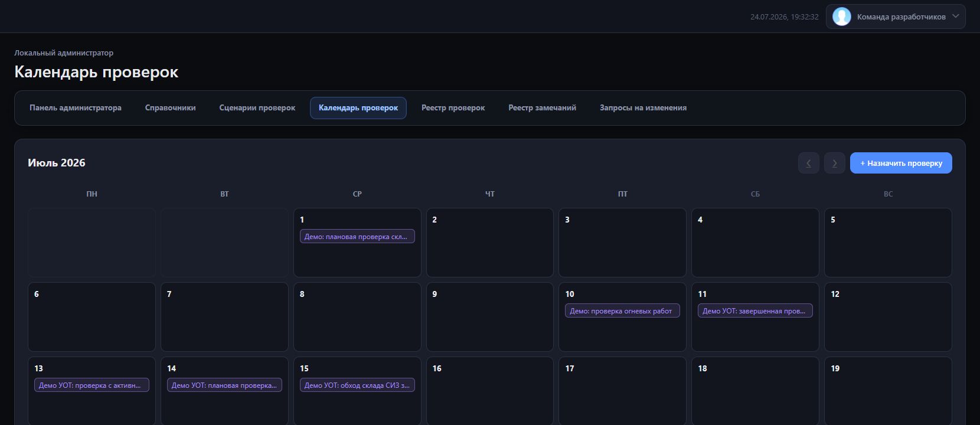The height and width of the screenshot is (425, 980).
Task: Select the day cell for July 7
Action: click(224, 317)
